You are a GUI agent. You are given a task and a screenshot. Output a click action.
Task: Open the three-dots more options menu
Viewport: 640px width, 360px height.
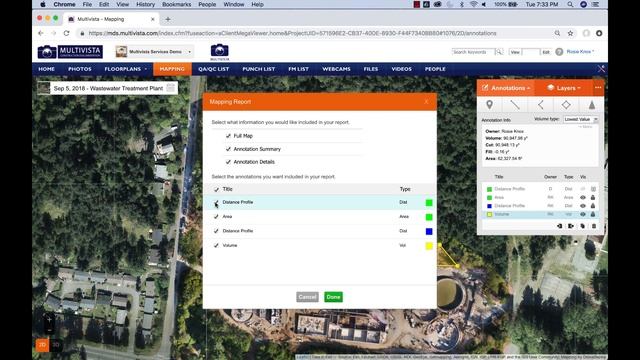pos(598,88)
